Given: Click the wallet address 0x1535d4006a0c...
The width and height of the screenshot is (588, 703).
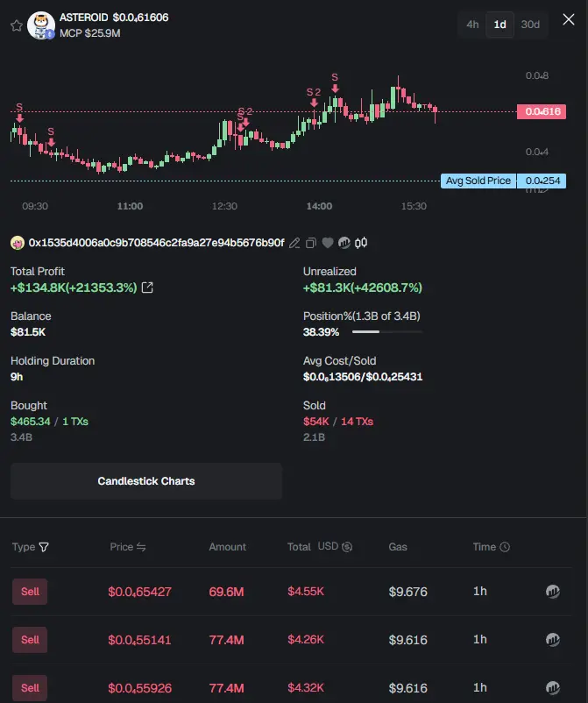Looking at the screenshot, I should click(x=156, y=243).
